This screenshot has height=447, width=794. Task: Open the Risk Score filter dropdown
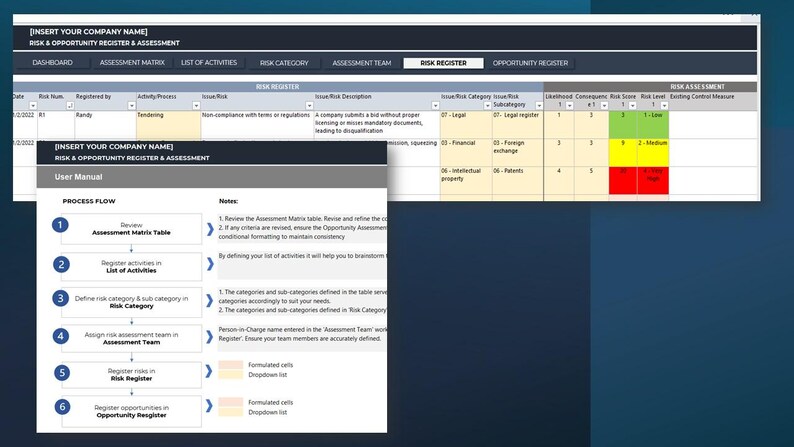pos(632,105)
